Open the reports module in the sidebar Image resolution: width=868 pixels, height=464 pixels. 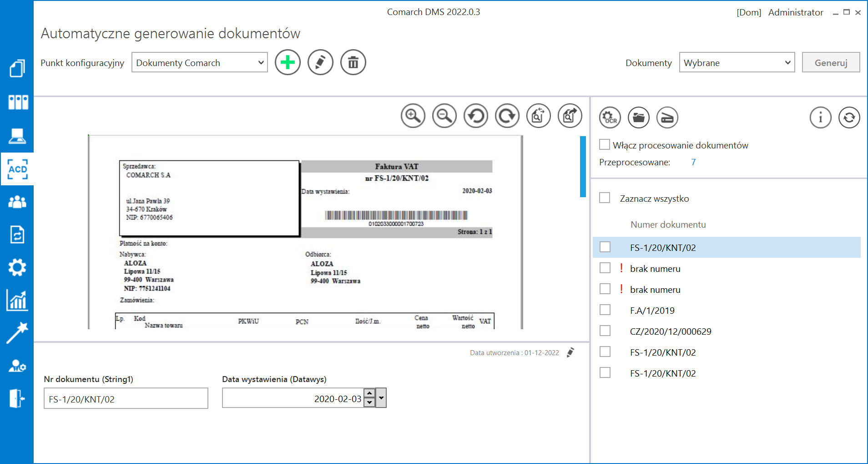[x=17, y=300]
